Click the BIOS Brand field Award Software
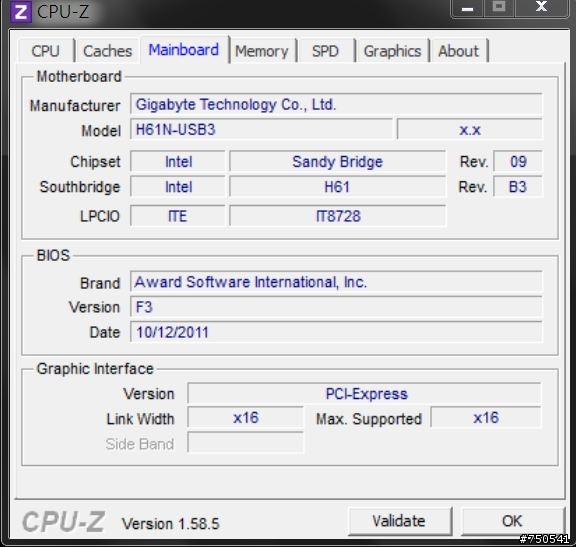Image resolution: width=576 pixels, height=547 pixels. 336,282
